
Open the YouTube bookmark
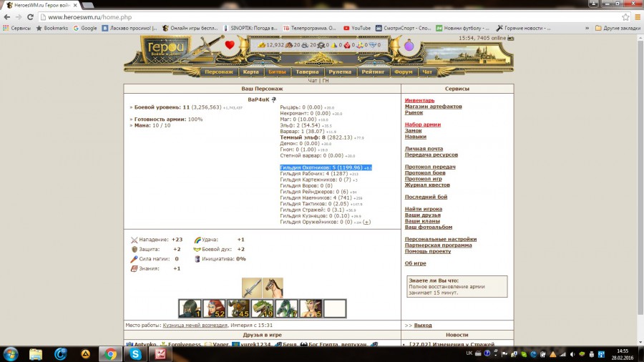357,28
